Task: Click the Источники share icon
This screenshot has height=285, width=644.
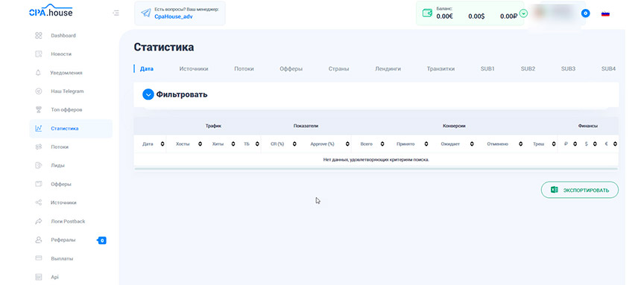Action: [39, 202]
